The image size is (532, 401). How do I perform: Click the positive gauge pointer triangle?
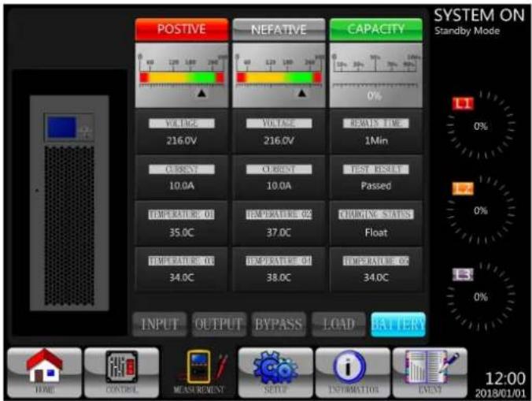[201, 93]
